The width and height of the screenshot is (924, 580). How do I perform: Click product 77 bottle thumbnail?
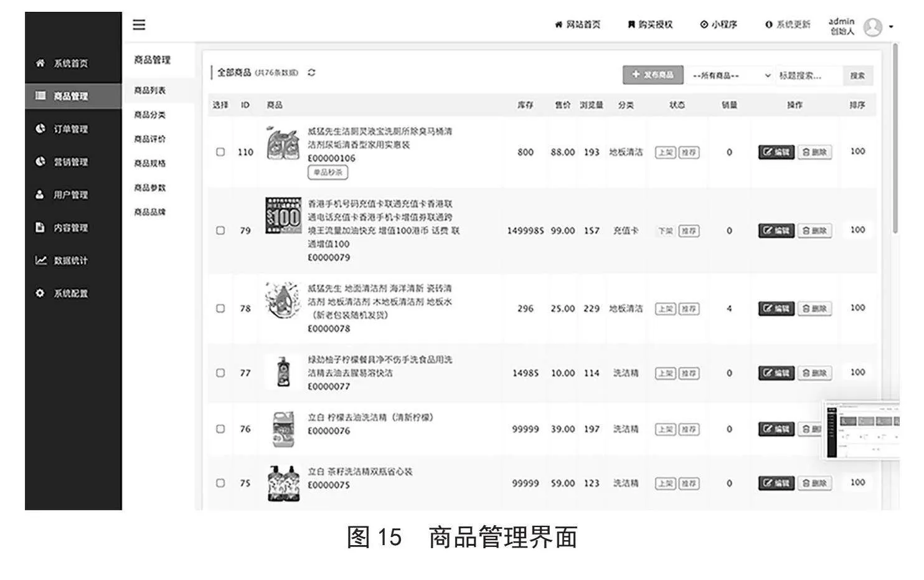coord(284,372)
